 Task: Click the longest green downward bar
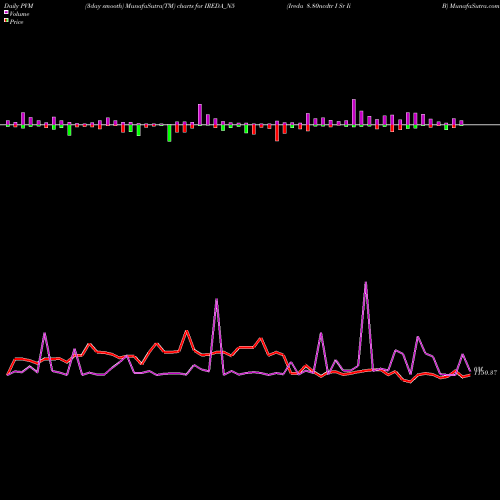pyautogui.click(x=169, y=133)
